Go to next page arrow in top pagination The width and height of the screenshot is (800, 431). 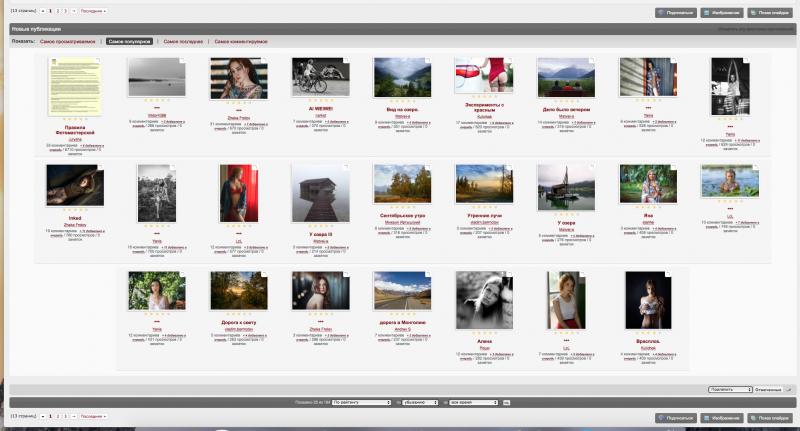tap(74, 11)
